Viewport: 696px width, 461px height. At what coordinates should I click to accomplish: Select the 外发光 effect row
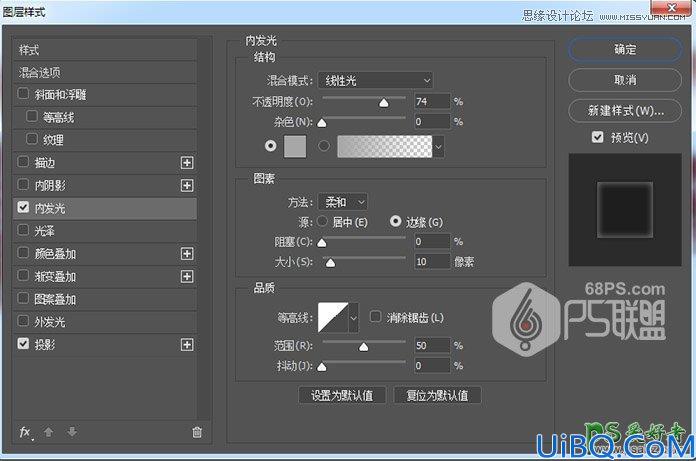click(x=105, y=322)
